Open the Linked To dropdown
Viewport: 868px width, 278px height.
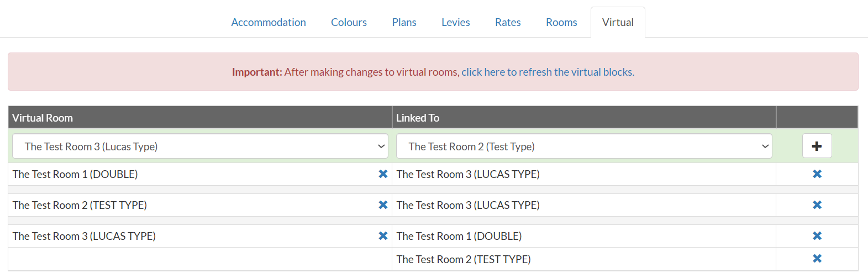point(584,146)
